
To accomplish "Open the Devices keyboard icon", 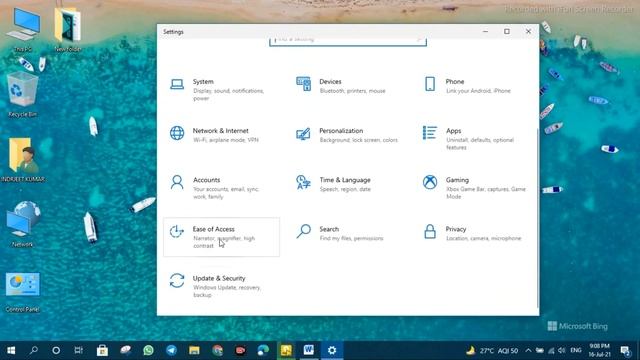I will (303, 84).
